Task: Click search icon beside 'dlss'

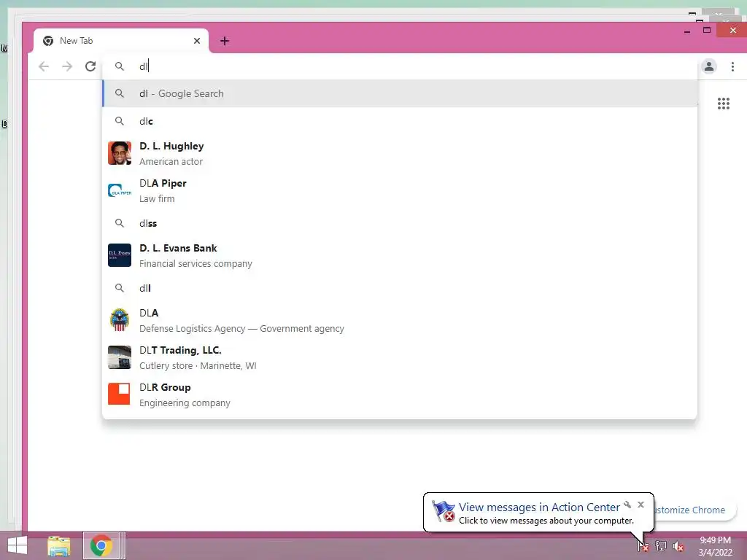Action: tap(120, 223)
